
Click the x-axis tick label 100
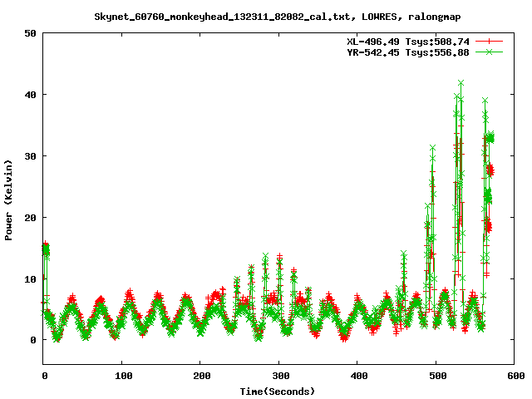pyautogui.click(x=123, y=376)
